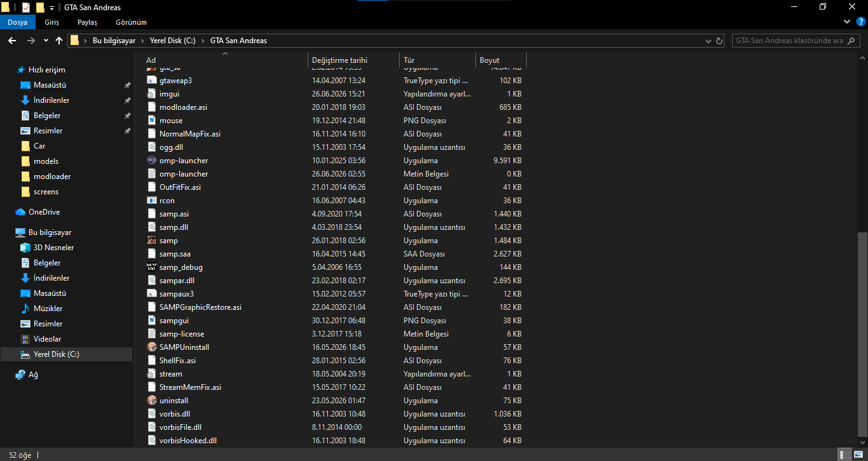The width and height of the screenshot is (868, 461).
Task: Click the Properties quick access toolbar icon
Action: pos(25,8)
